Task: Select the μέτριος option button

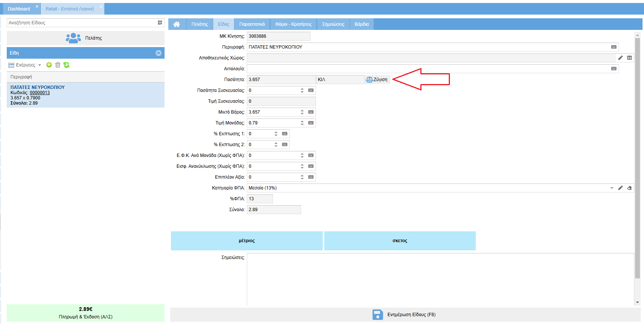Action: coord(246,241)
